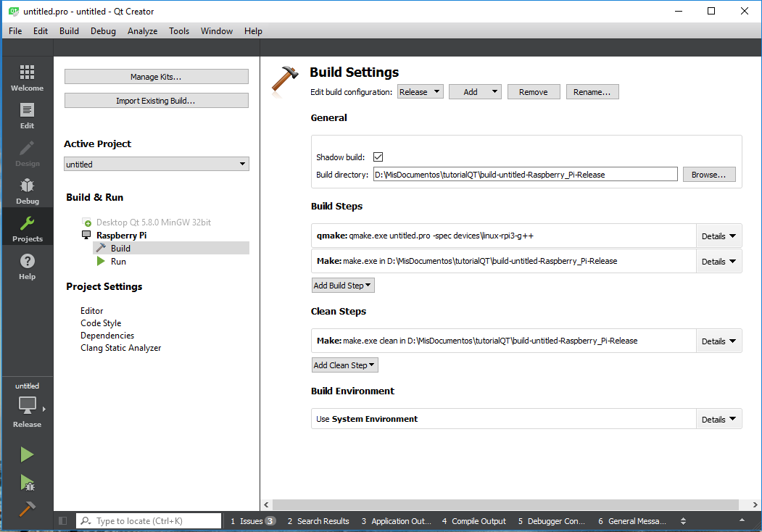Expand output pane with the up arrow

click(x=742, y=520)
